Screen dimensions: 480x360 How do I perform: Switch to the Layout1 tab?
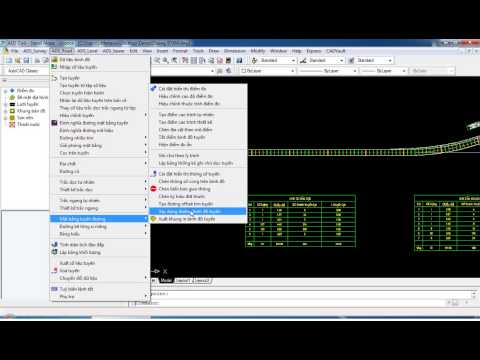click(x=183, y=280)
